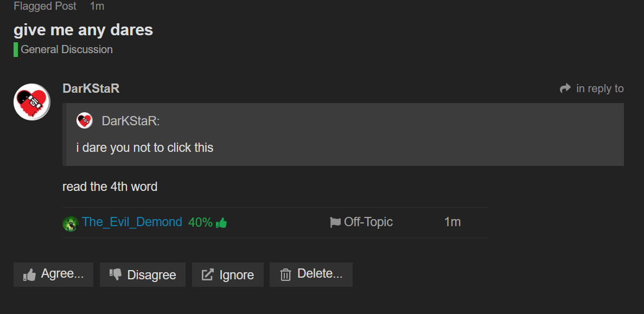This screenshot has height=314, width=644.
Task: Open the Agree... options
Action: click(54, 274)
